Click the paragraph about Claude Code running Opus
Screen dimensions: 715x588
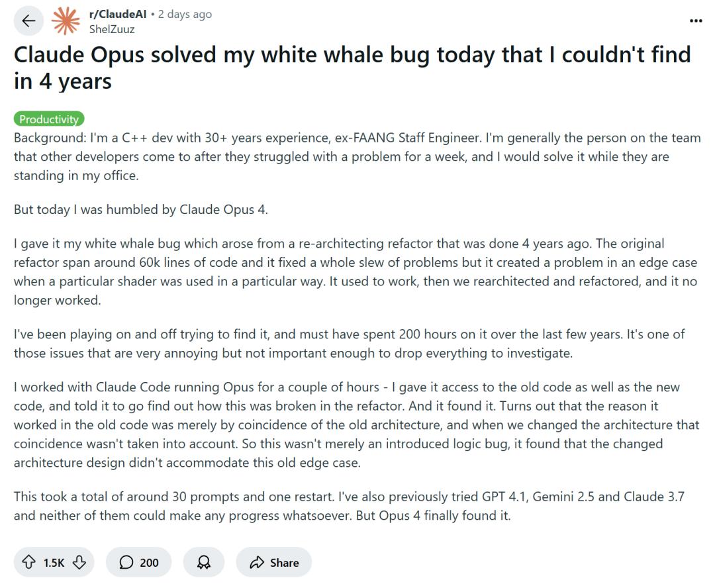(358, 424)
